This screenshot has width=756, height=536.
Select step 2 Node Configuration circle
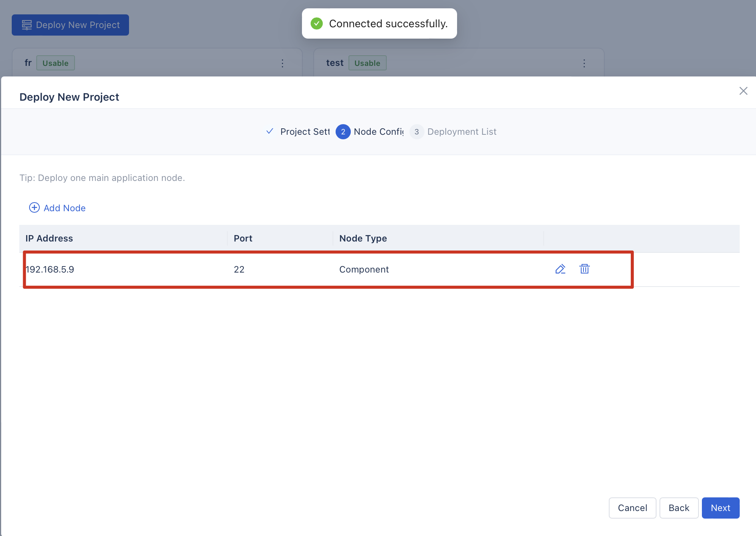click(343, 132)
